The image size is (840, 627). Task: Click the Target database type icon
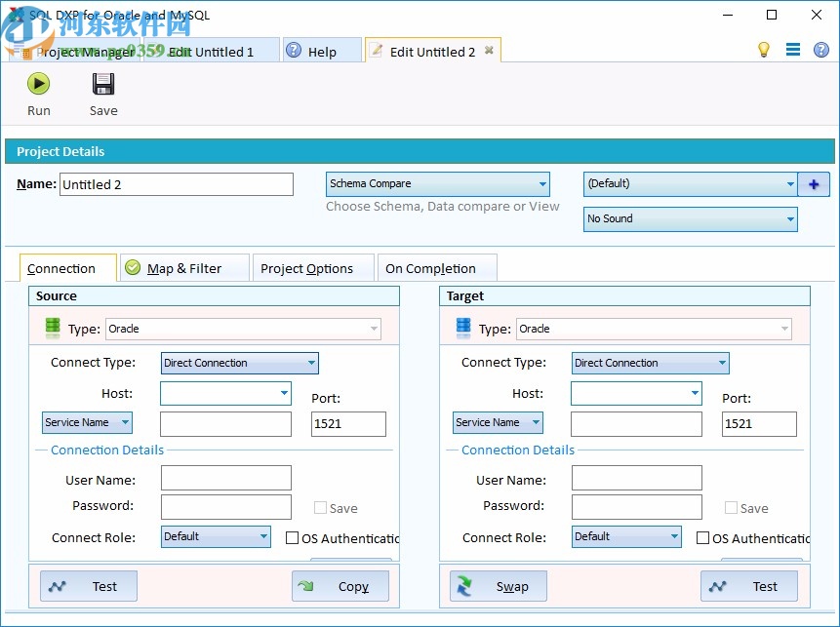(462, 328)
